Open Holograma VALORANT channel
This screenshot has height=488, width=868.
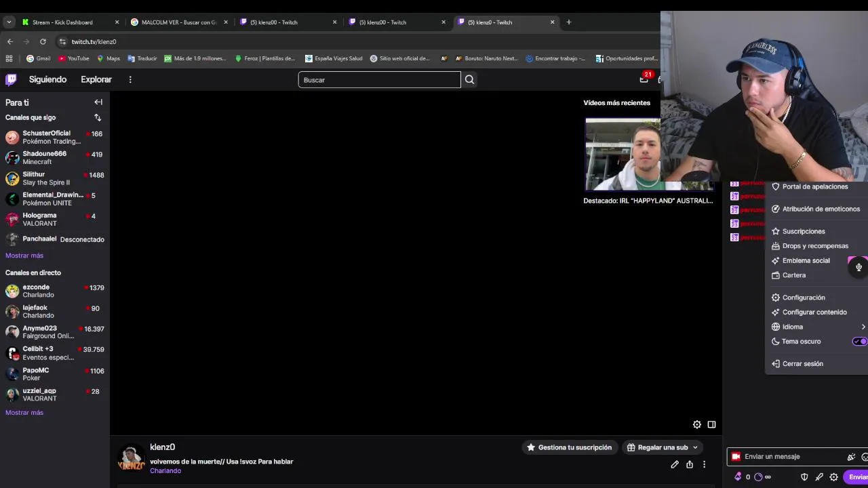pos(55,220)
